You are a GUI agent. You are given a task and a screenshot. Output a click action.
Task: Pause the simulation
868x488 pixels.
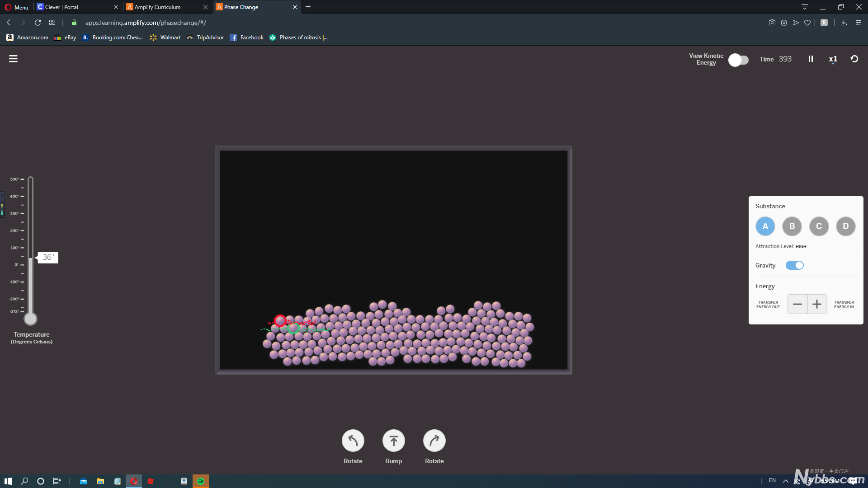pyautogui.click(x=811, y=59)
